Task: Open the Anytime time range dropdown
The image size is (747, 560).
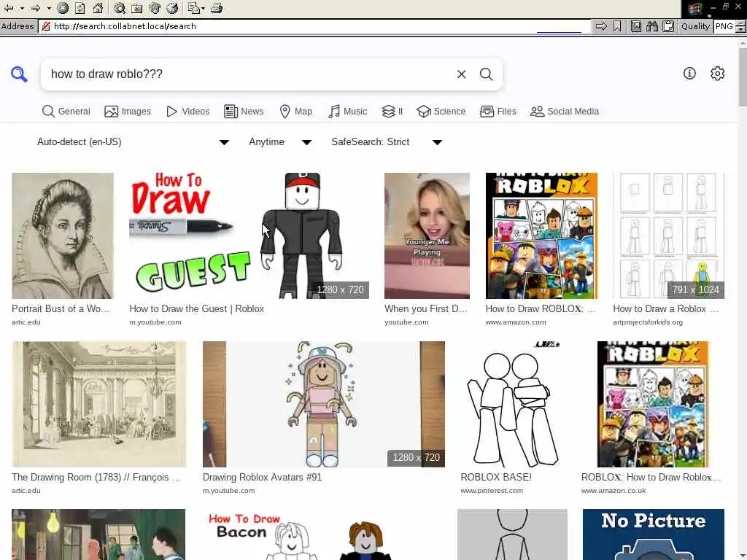Action: point(280,142)
